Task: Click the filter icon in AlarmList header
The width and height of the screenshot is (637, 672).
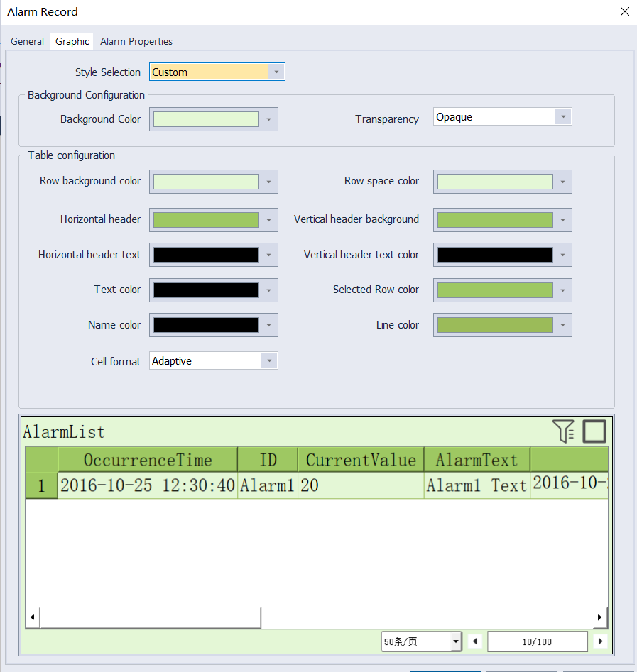Action: (563, 431)
